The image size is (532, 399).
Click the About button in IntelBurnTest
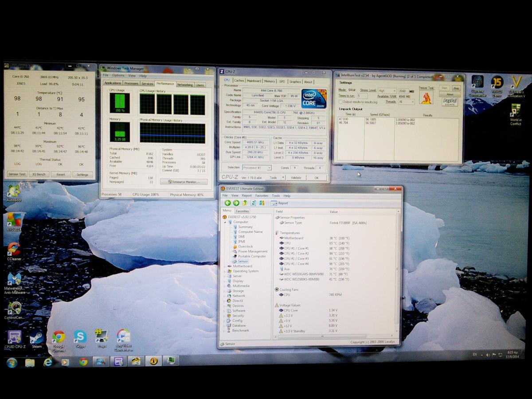(450, 94)
